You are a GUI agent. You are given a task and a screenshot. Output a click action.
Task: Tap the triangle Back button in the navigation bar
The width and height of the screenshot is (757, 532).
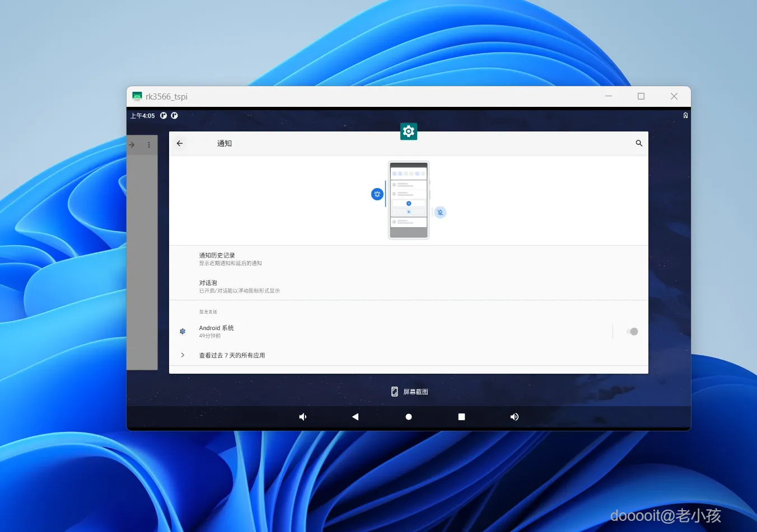355,417
